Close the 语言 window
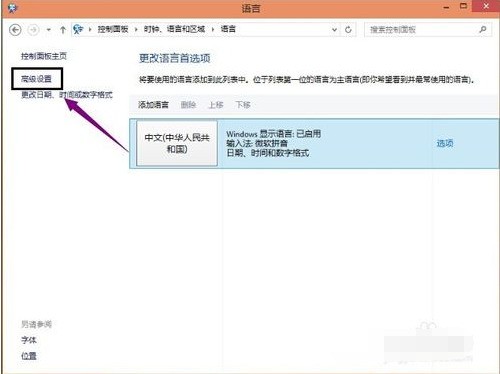 (486, 6)
